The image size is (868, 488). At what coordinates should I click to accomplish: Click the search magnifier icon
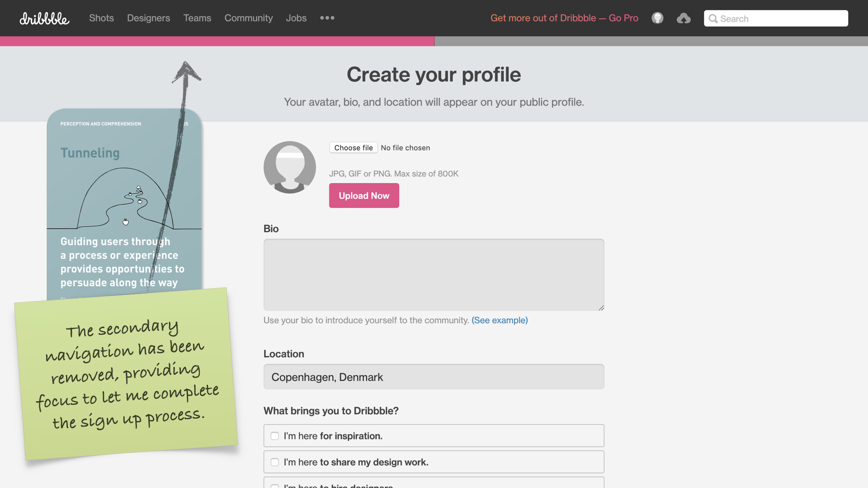pos(713,19)
